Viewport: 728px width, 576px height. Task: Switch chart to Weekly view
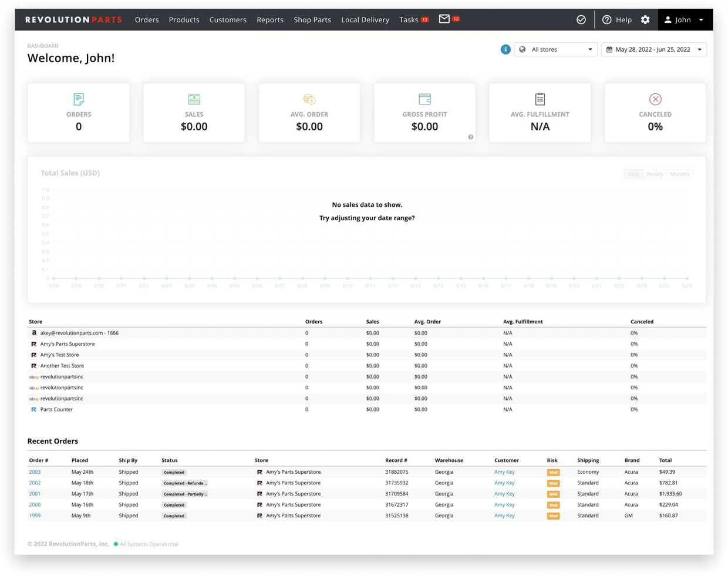(655, 174)
